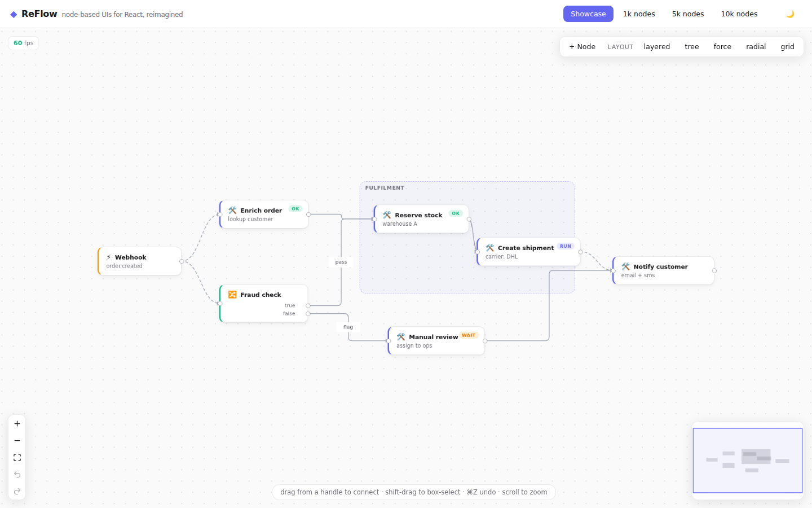Click the Reserve stock output handle
This screenshot has width=812, height=508.
[x=469, y=219]
